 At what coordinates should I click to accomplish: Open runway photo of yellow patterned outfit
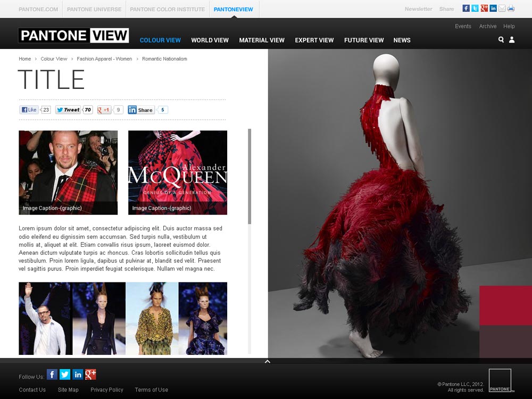[152, 319]
